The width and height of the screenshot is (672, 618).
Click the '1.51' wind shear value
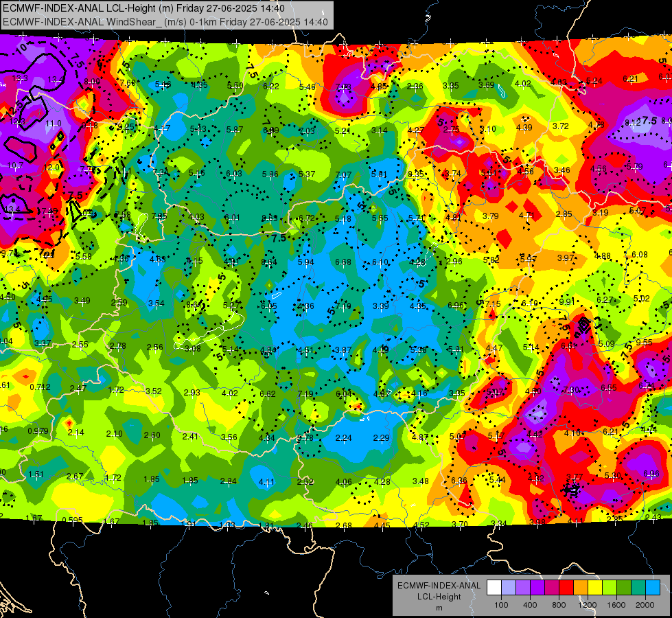36,474
